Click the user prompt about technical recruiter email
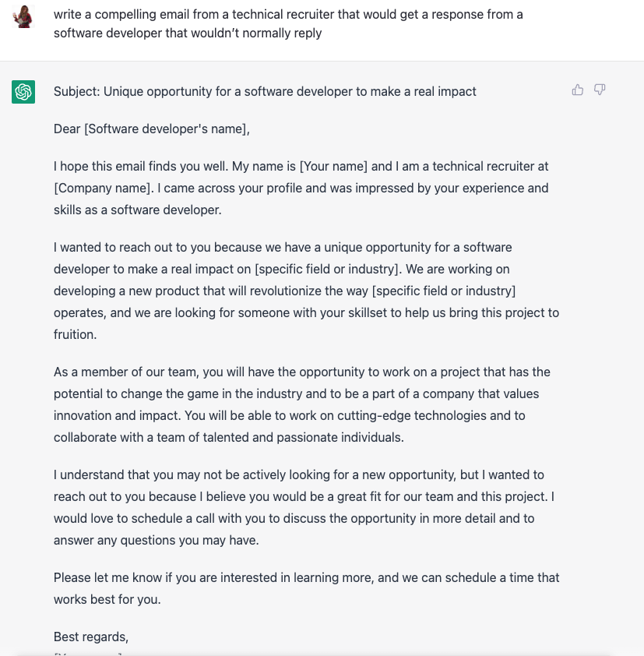Screen dimensions: 644x656 pyautogui.click(x=288, y=23)
